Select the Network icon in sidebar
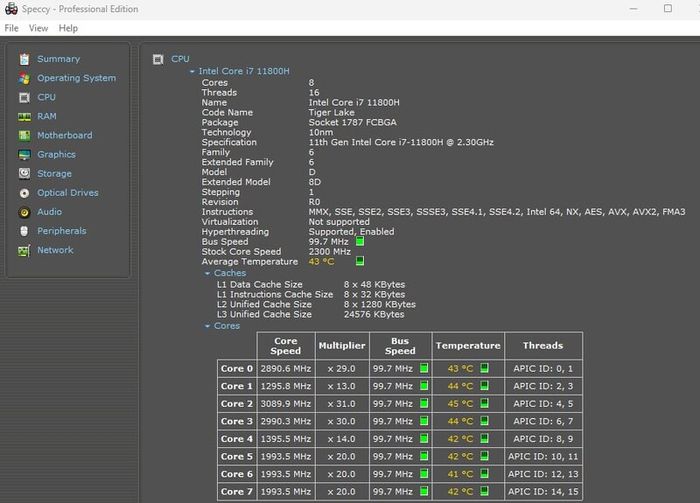Image resolution: width=700 pixels, height=503 pixels. (x=24, y=250)
